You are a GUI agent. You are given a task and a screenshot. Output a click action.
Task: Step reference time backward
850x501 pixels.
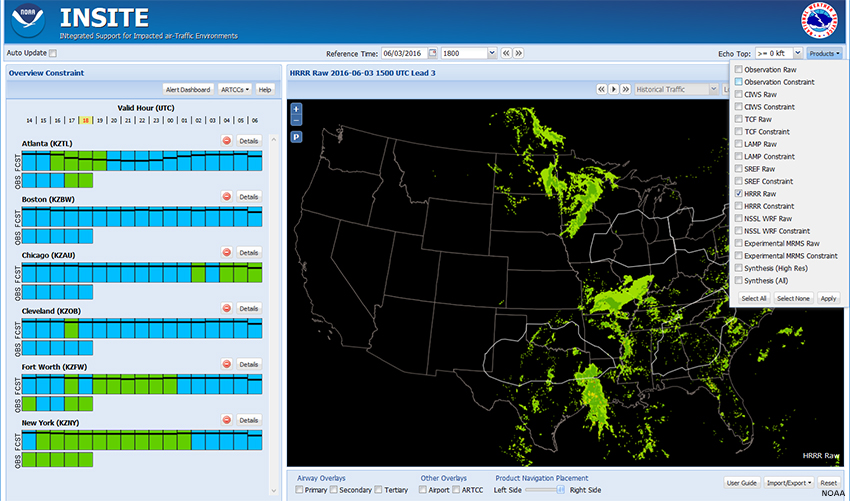point(506,53)
